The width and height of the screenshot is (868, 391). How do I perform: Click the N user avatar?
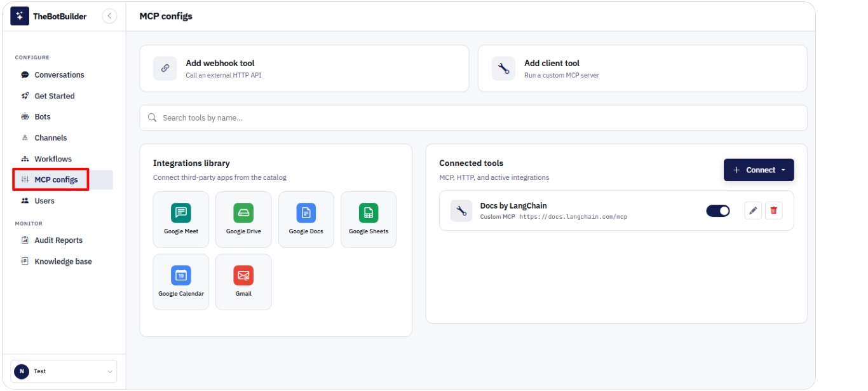[x=22, y=371]
